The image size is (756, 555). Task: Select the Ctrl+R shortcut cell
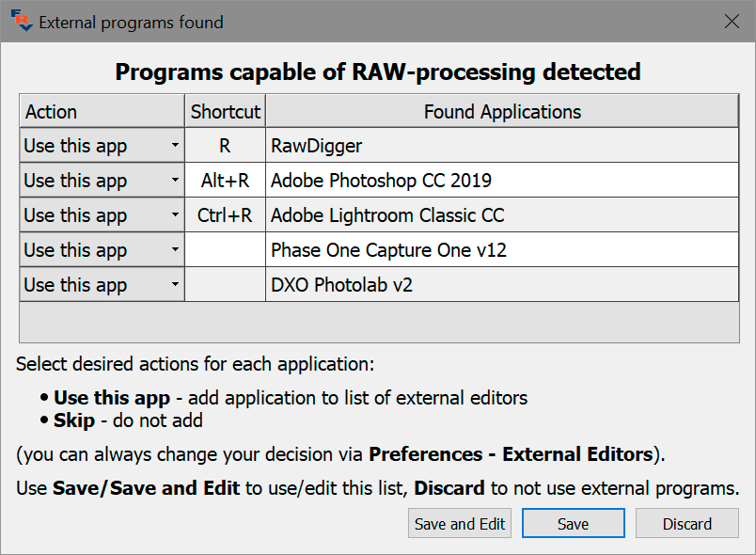pyautogui.click(x=225, y=215)
